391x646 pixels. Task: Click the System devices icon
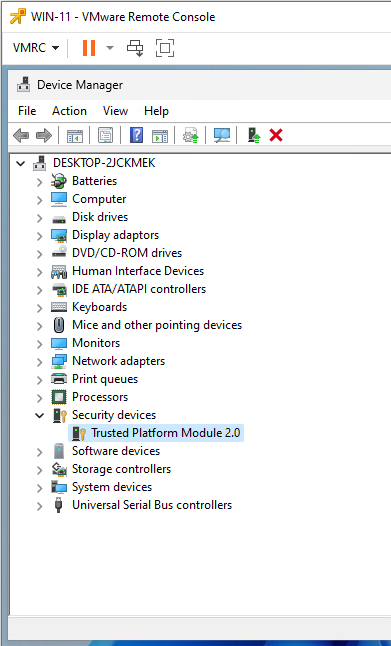coord(59,487)
